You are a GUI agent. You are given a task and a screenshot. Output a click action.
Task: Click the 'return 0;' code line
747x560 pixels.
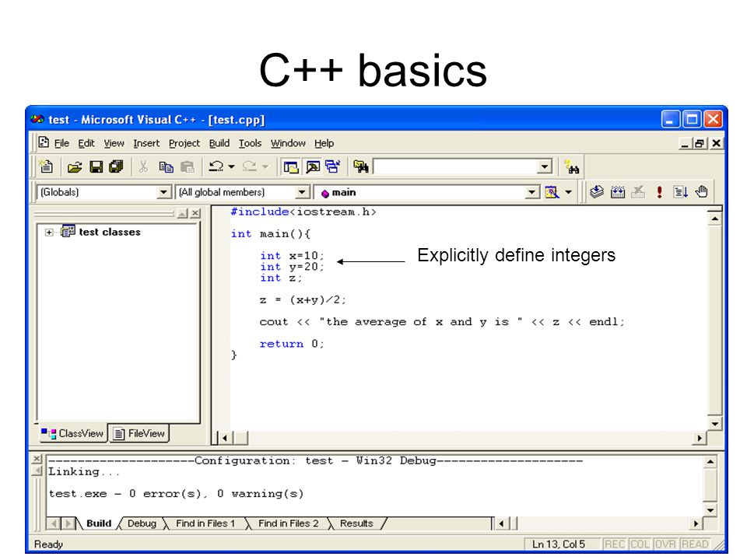[292, 343]
